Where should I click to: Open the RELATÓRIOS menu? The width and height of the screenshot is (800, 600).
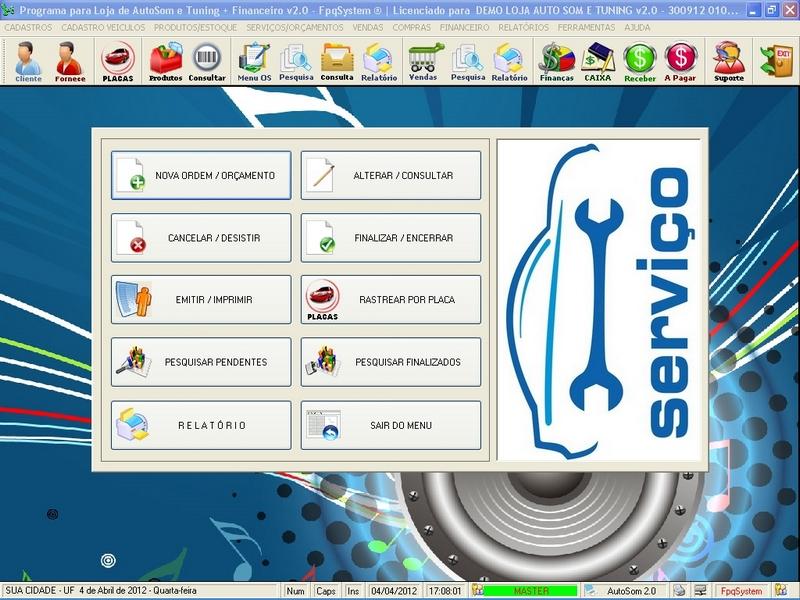tap(523, 28)
